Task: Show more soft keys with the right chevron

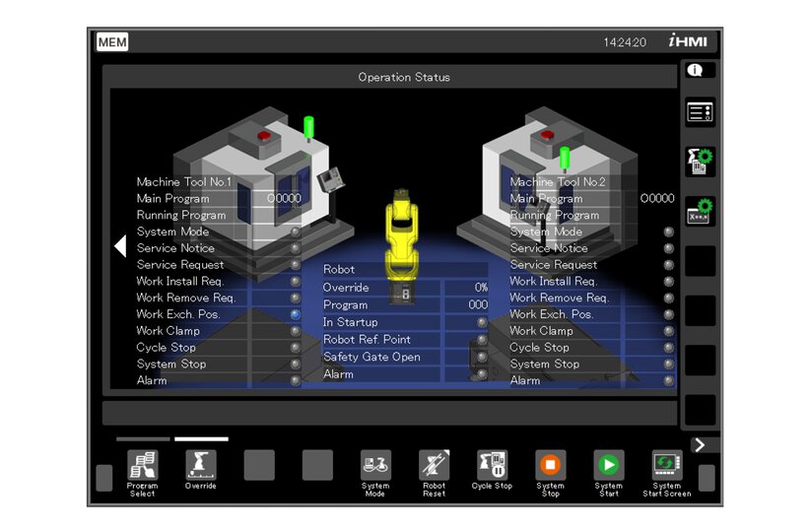Action: pyautogui.click(x=700, y=445)
